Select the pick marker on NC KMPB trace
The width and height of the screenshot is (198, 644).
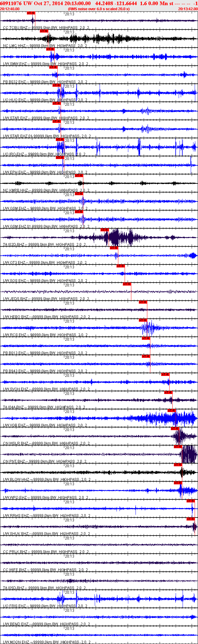79,176
